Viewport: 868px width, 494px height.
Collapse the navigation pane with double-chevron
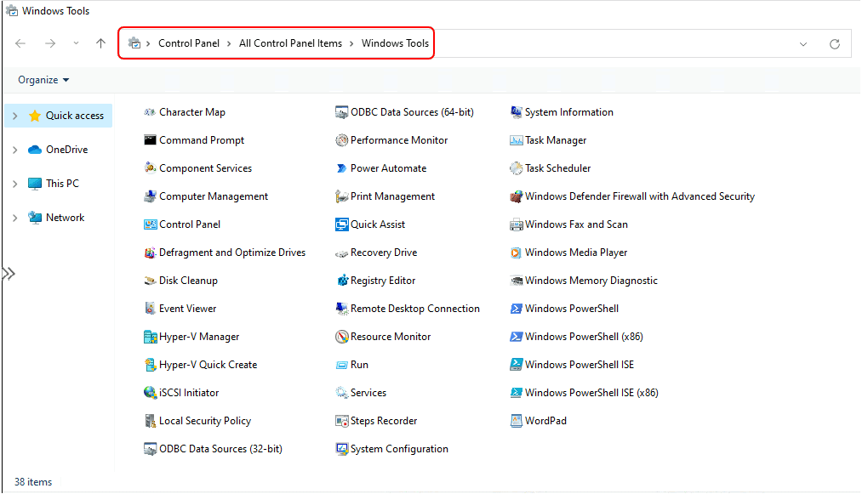(x=9, y=273)
